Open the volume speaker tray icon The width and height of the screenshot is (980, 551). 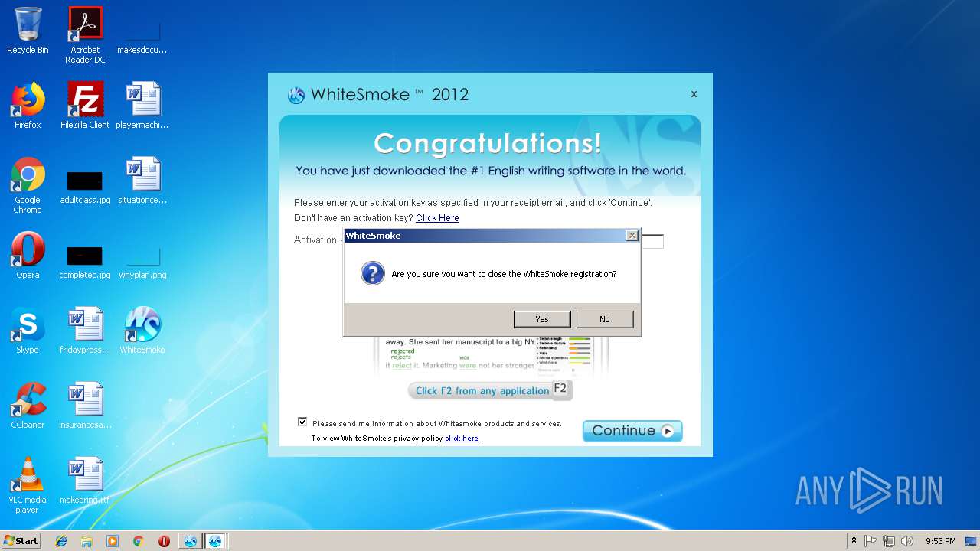[x=907, y=541]
